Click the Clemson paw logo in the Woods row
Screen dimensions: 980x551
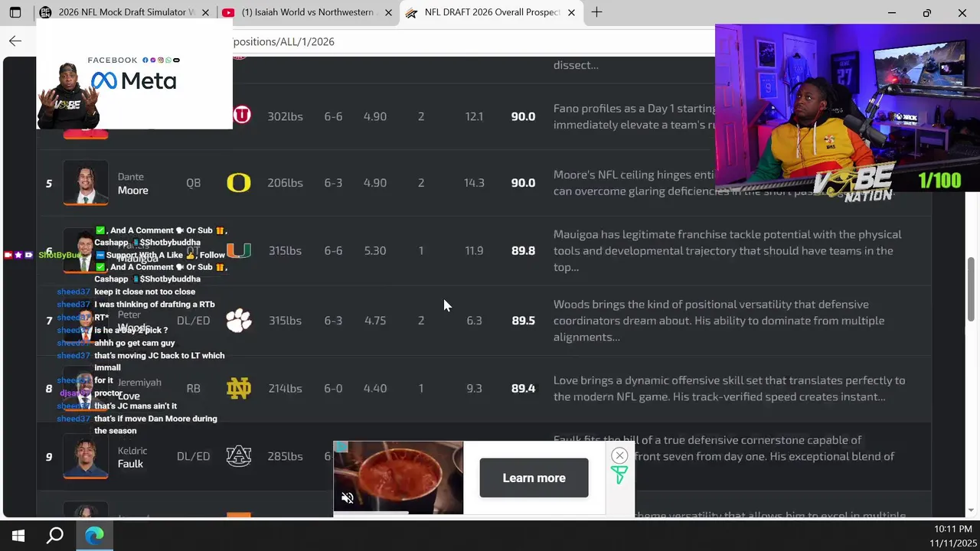tap(239, 320)
